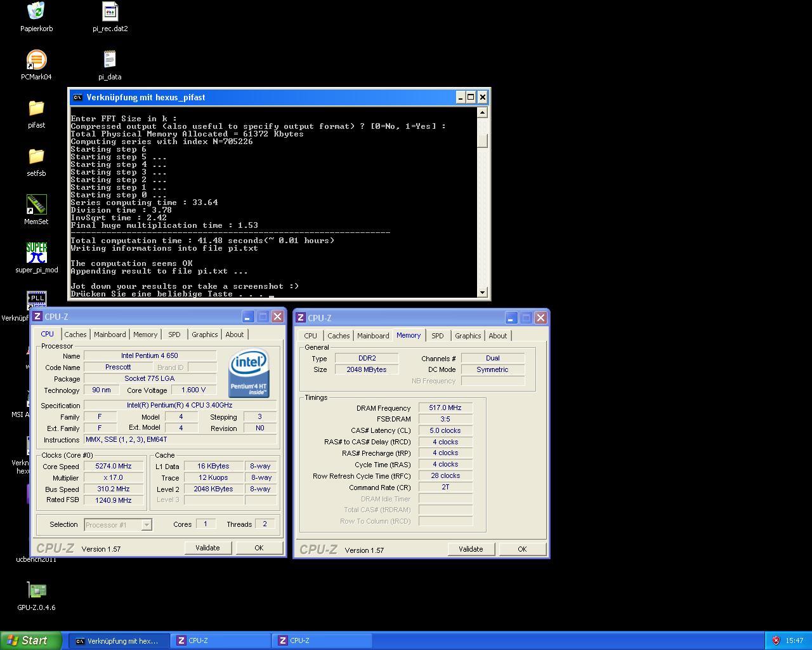Switch to Mainboard tab in left CPU-Z

coord(110,335)
